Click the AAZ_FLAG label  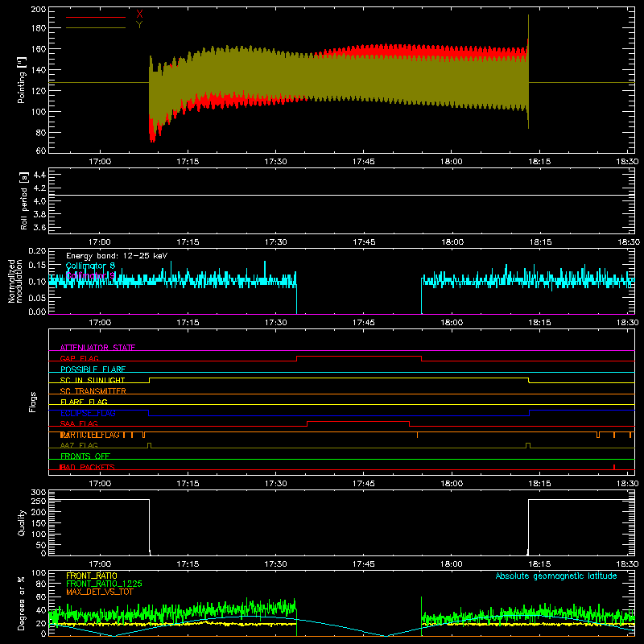pyautogui.click(x=79, y=445)
